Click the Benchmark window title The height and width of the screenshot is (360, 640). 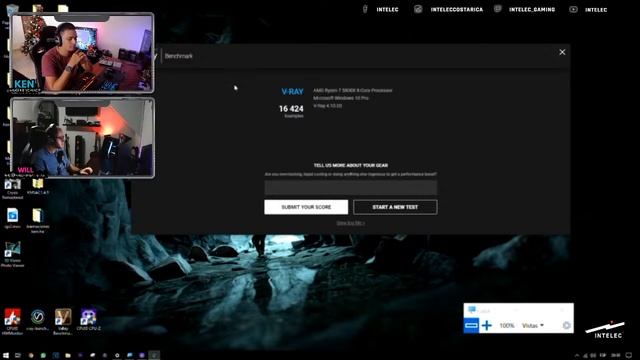(x=178, y=56)
